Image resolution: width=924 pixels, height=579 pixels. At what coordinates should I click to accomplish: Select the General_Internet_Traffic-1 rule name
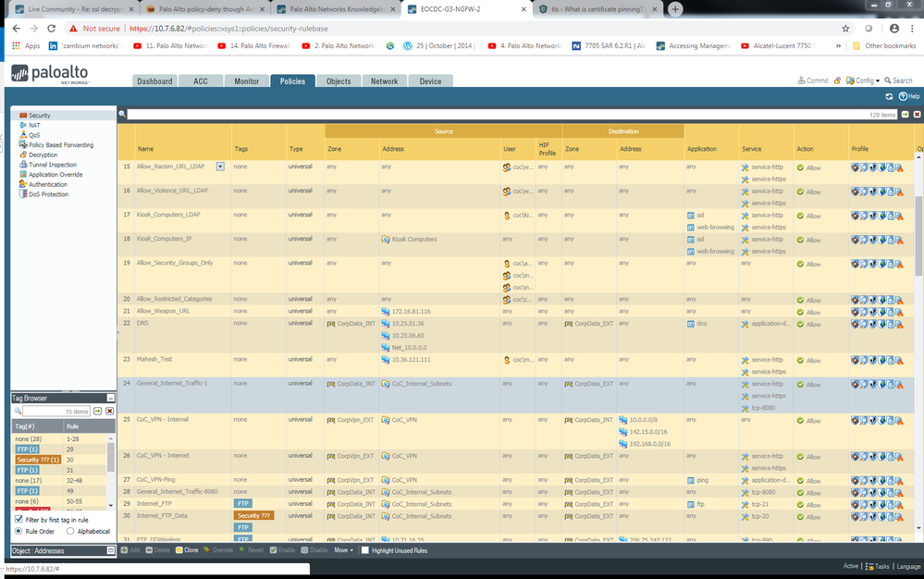[171, 384]
